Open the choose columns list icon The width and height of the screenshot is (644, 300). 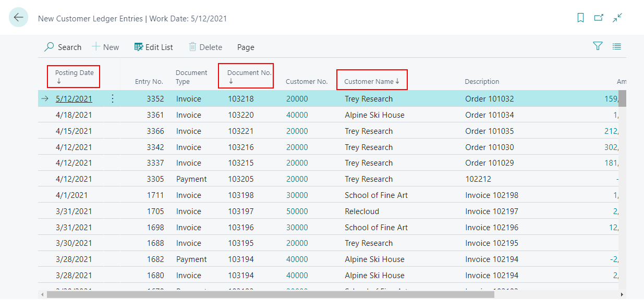[x=616, y=46]
